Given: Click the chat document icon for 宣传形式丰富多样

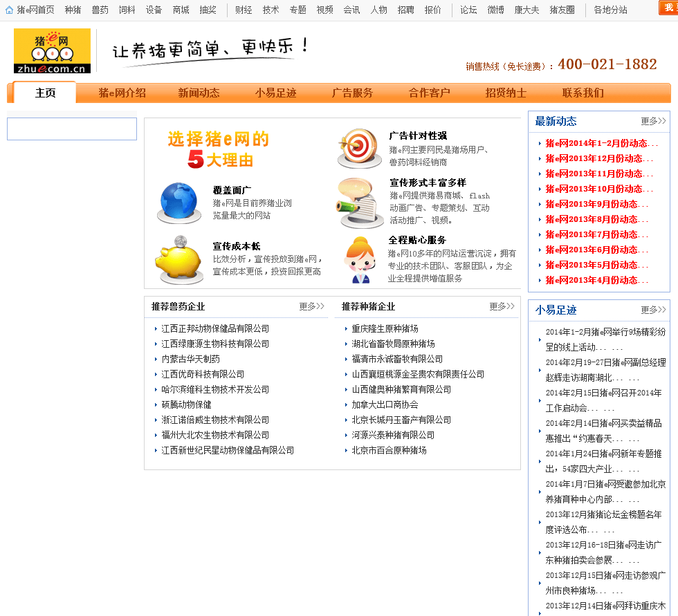Looking at the screenshot, I should [x=359, y=203].
